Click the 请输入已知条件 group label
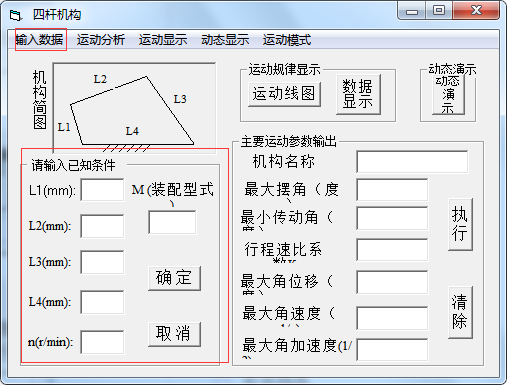The image size is (507, 385). (x=73, y=165)
